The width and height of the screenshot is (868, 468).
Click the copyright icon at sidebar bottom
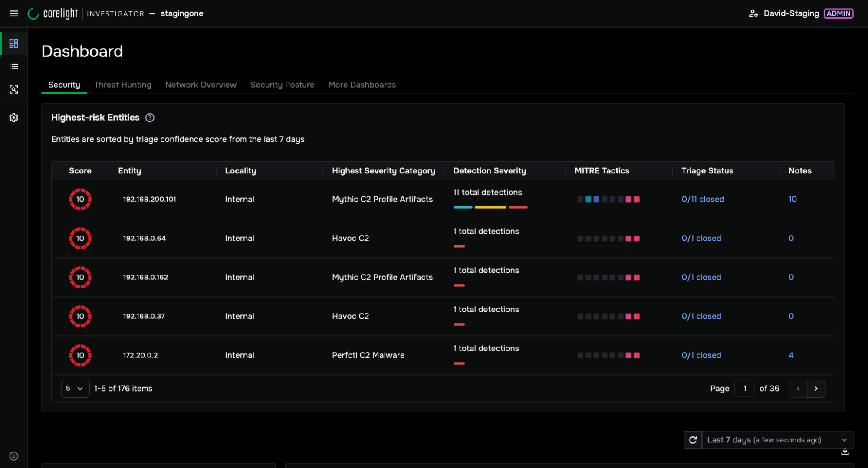click(x=14, y=456)
